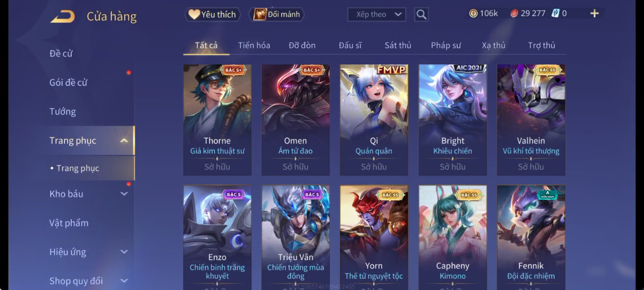The width and height of the screenshot is (644, 290).
Task: Switch to the Tiến hóa tab
Action: pos(254,45)
